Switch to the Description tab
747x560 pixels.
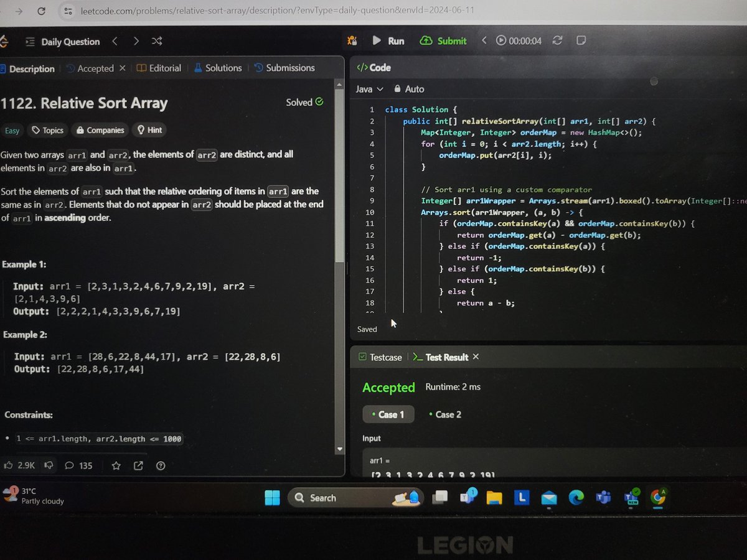pos(27,68)
